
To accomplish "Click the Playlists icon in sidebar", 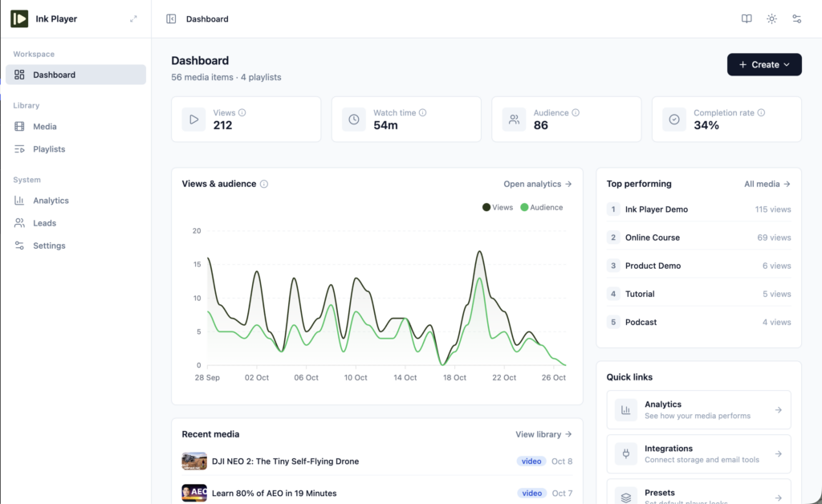I will click(x=19, y=149).
